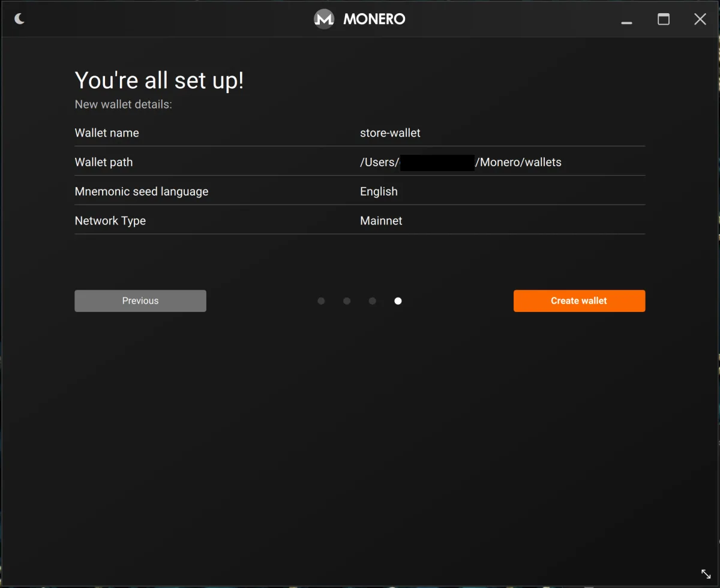The width and height of the screenshot is (720, 588).
Task: Click the 'New wallet details:' subtitle
Action: [x=123, y=105]
